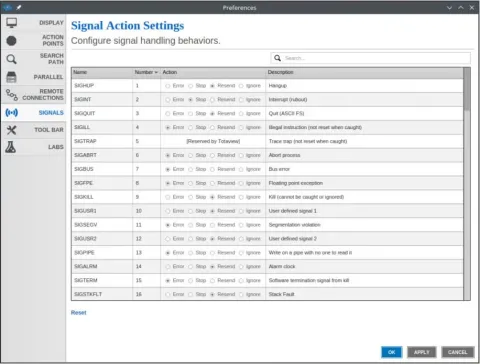
Task: Set SIGILL action to Ignore
Action: [x=241, y=128]
